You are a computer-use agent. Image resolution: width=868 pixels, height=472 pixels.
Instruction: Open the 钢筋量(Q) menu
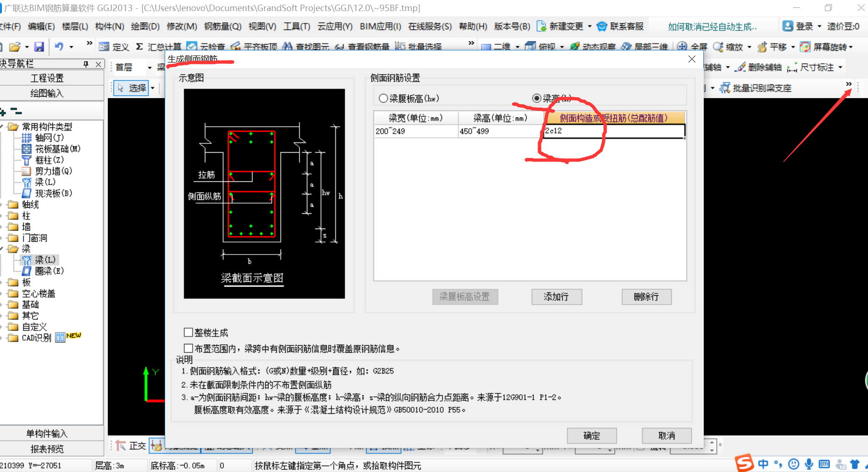click(223, 26)
